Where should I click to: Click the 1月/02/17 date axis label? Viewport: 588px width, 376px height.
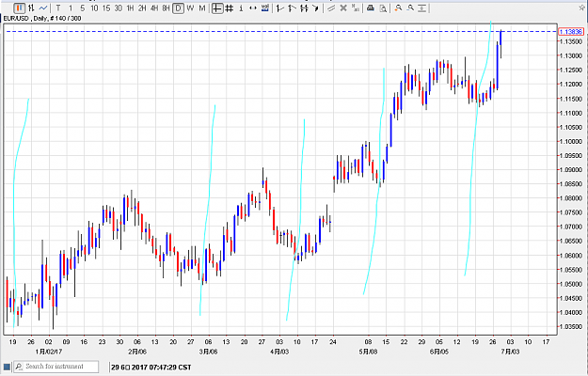click(x=48, y=352)
